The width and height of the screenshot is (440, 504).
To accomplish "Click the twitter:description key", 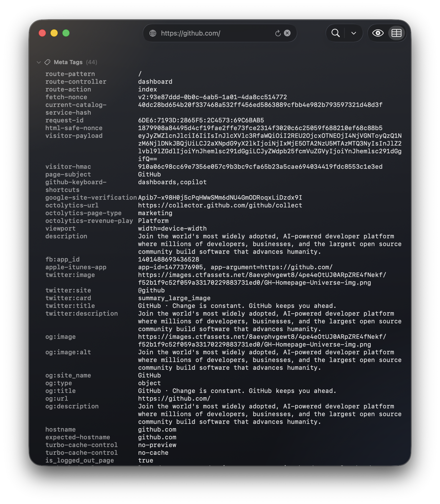I will (x=81, y=314).
